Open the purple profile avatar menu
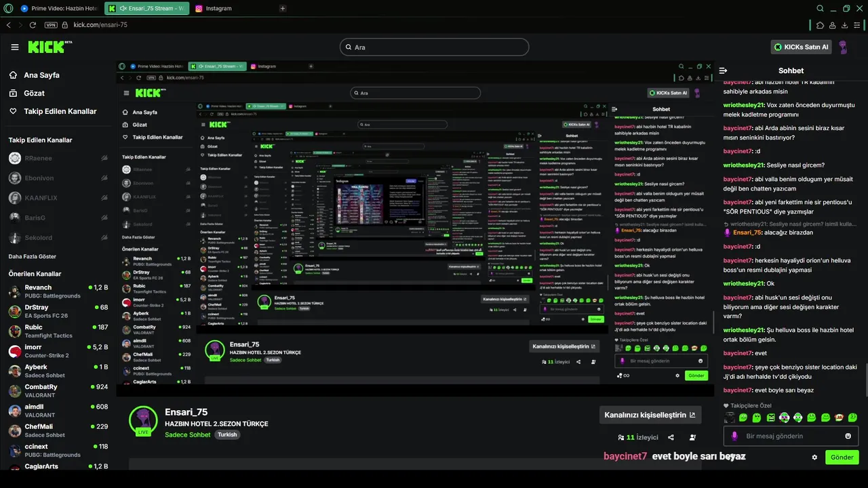 coord(843,47)
